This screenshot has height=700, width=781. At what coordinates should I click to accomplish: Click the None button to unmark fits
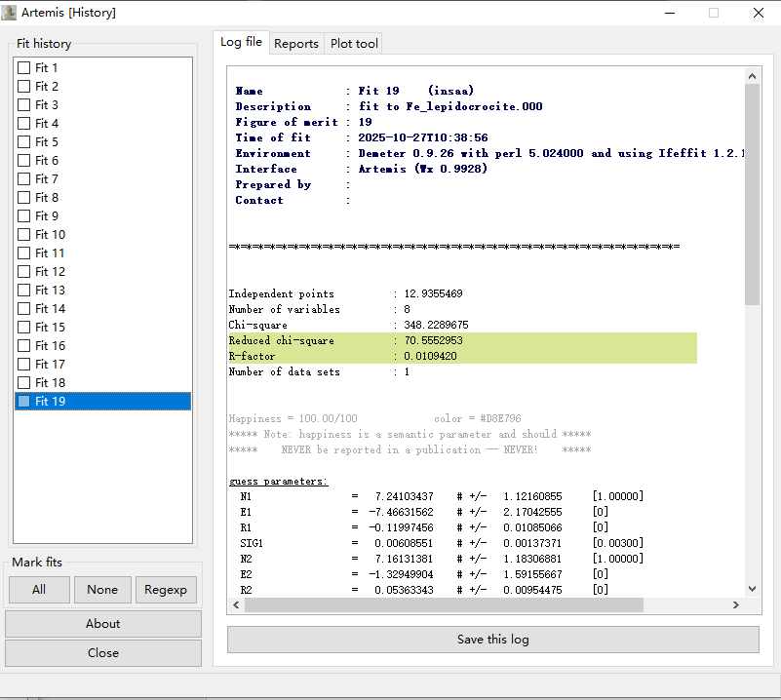coord(102,589)
